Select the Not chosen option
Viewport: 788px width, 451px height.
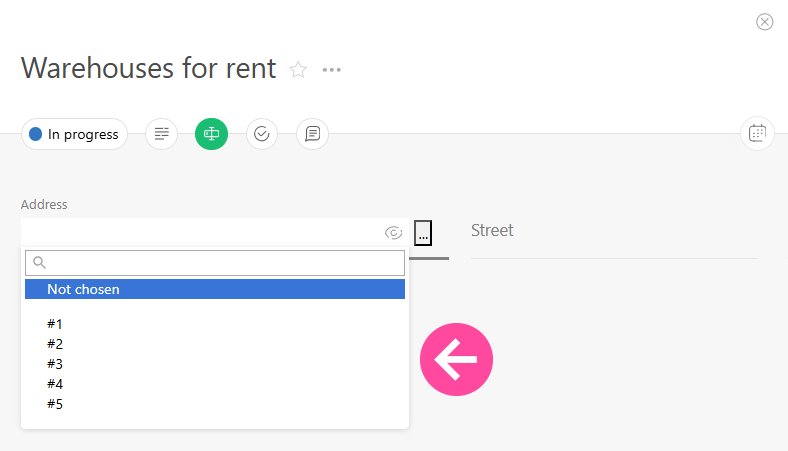tap(214, 289)
